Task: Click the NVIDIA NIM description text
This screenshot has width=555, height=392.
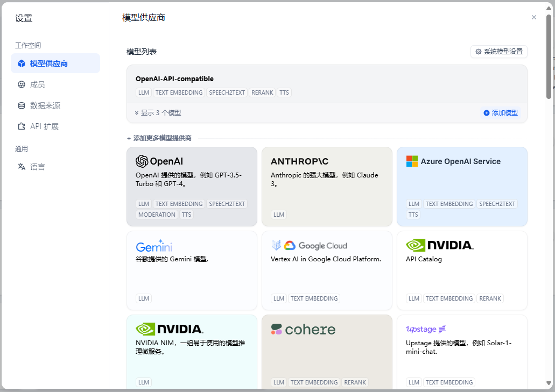Action: tap(191, 347)
